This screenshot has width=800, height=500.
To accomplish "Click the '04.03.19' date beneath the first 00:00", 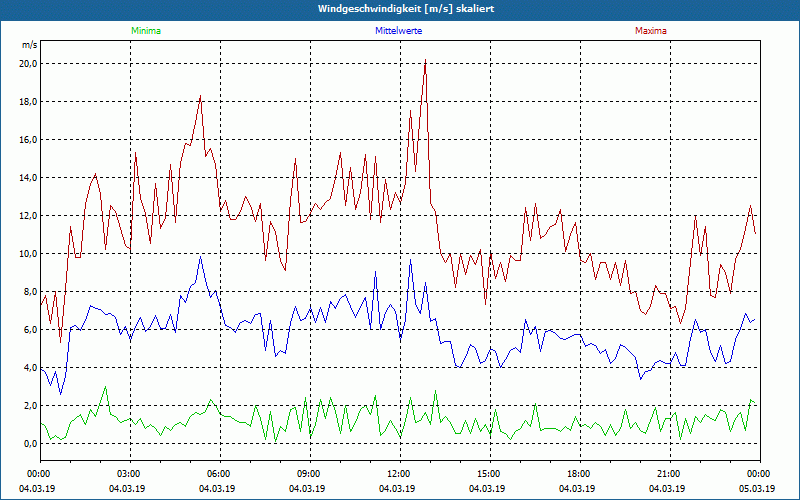I will pyautogui.click(x=37, y=488).
